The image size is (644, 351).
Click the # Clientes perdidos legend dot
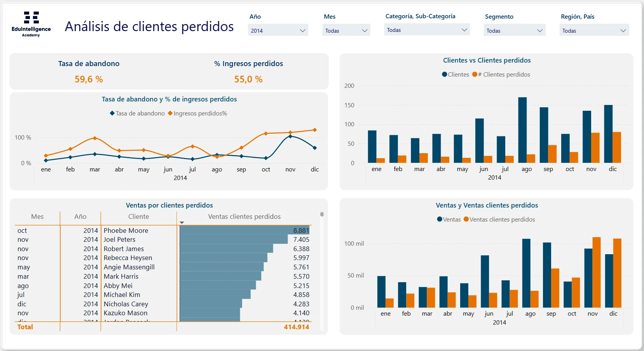[x=475, y=74]
